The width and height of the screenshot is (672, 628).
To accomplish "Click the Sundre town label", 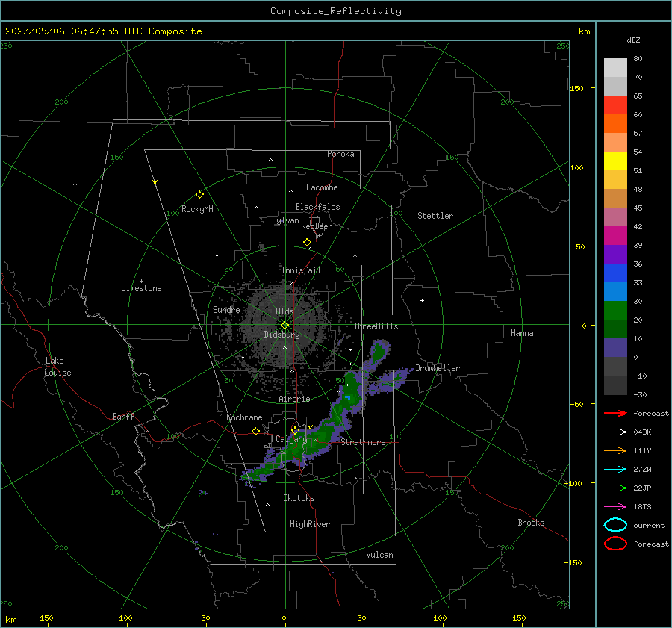I will pos(226,309).
